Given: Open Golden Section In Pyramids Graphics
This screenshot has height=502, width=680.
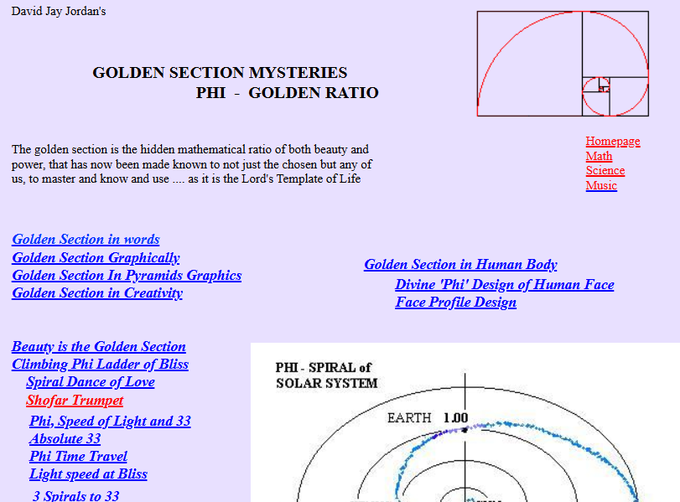Looking at the screenshot, I should click(127, 275).
